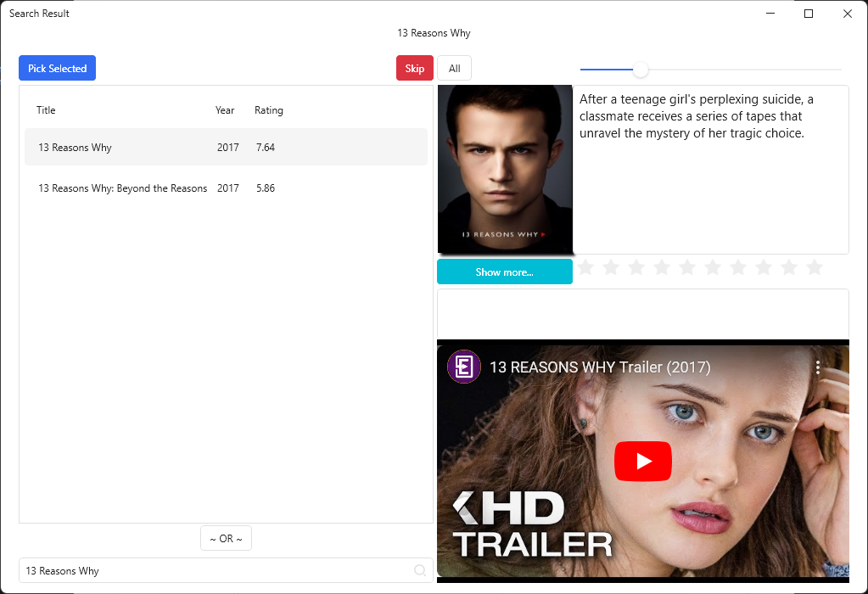This screenshot has width=868, height=594.
Task: Play the YouTube trailer video
Action: pyautogui.click(x=642, y=461)
